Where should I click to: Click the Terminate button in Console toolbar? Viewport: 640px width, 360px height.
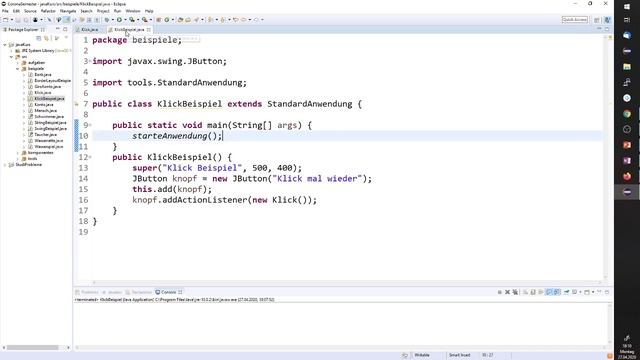pyautogui.click(x=500, y=292)
